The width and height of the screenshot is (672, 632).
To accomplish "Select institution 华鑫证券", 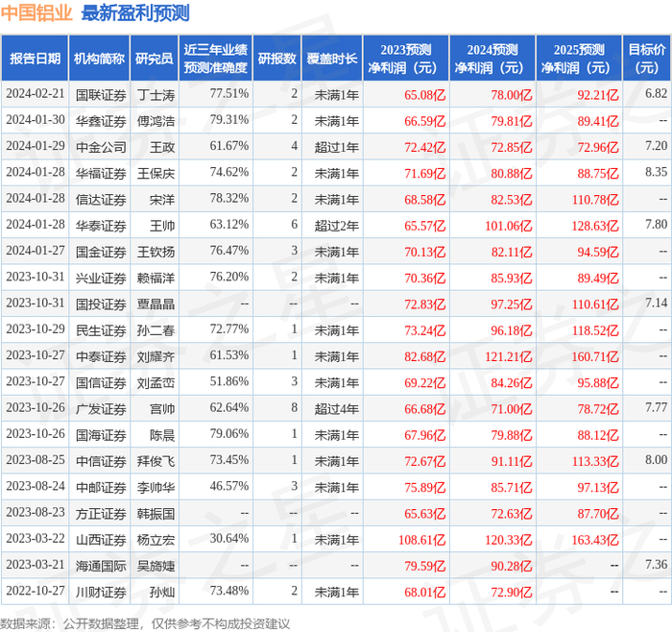I will pos(101,121).
